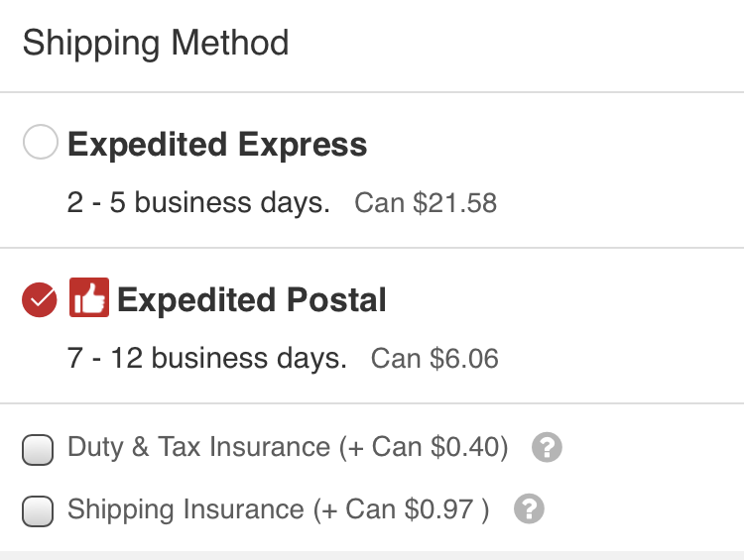
Task: Show the Shipping Insurance help tooltip icon
Action: 530,509
